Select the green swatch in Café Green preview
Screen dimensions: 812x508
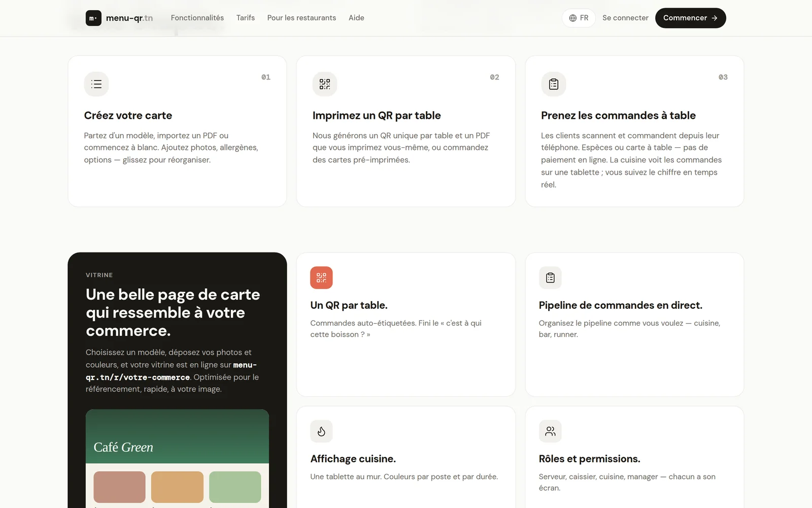[x=235, y=487]
